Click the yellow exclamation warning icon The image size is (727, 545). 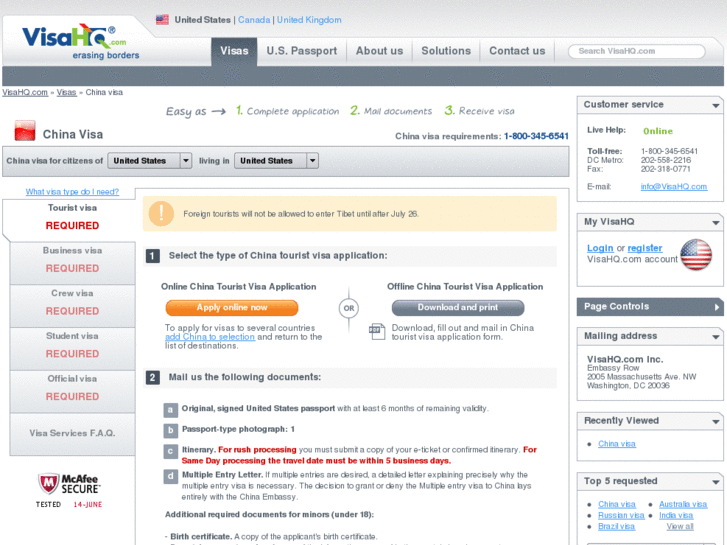point(161,214)
